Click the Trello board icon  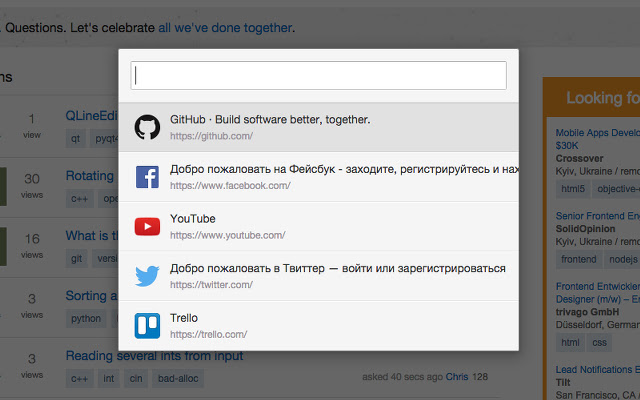coord(147,326)
